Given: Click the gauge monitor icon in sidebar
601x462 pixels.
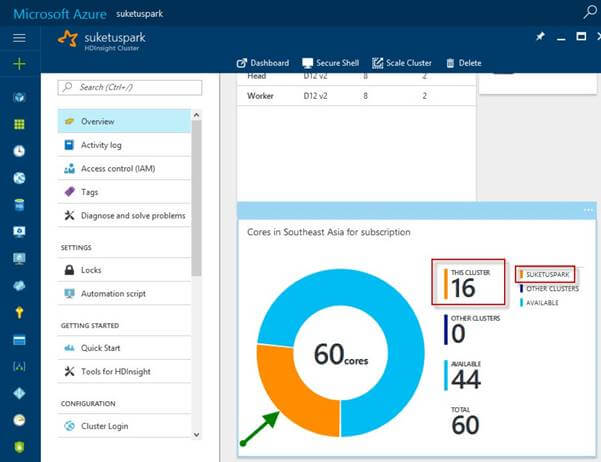Looking at the screenshot, I should 19,420.
